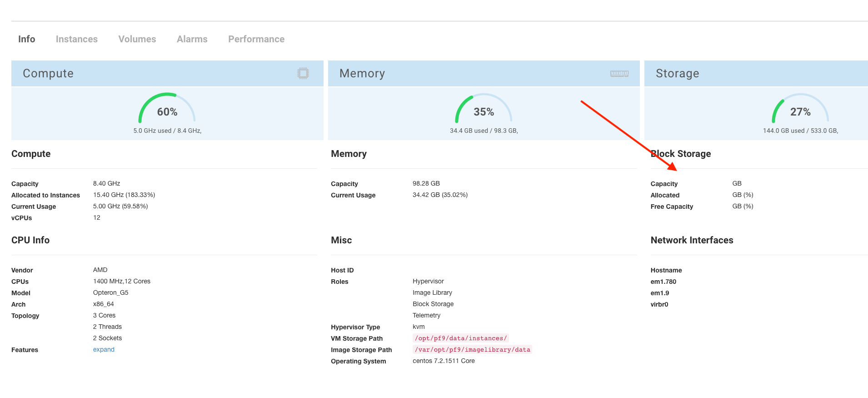
Task: Click the 27% storage usage gauge
Action: click(x=800, y=109)
